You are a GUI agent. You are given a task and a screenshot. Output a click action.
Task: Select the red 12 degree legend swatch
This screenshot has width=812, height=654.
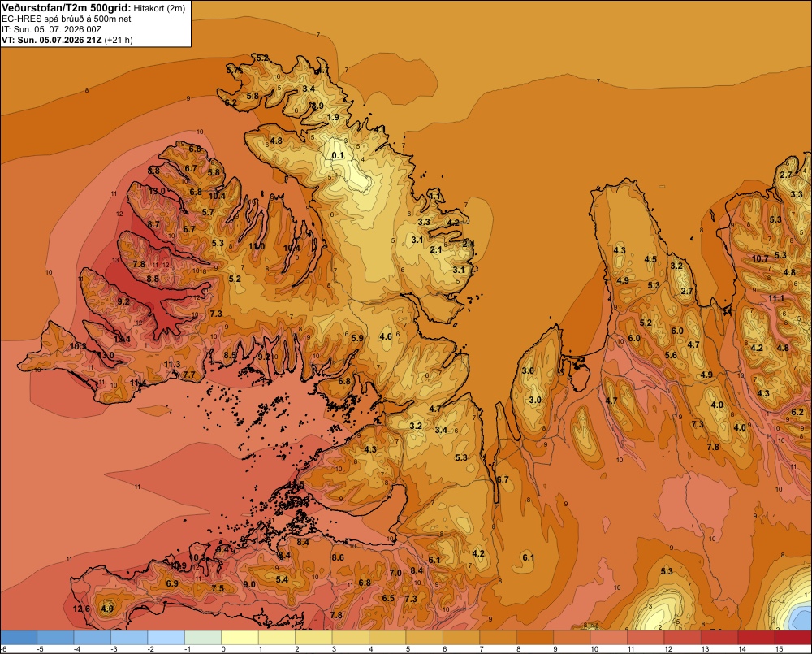tap(683, 638)
